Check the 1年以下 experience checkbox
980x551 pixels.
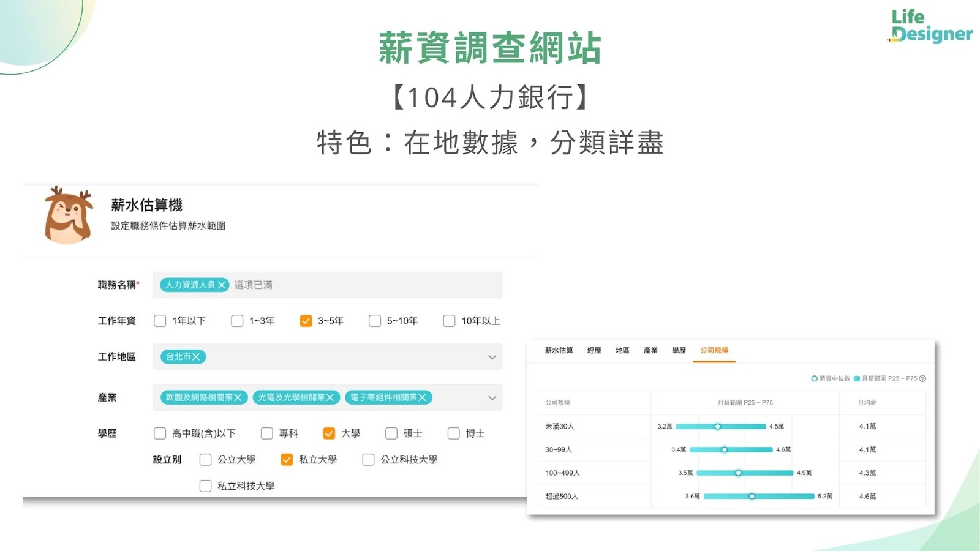click(160, 321)
